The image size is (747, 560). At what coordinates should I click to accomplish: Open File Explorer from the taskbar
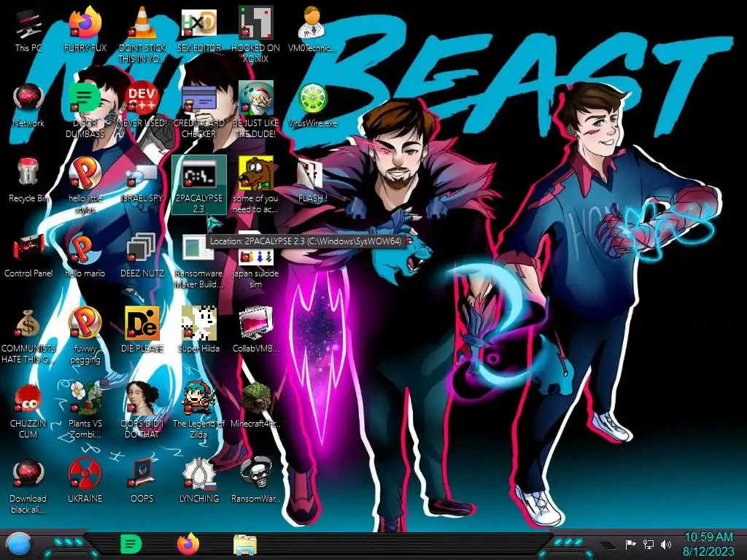pos(245,545)
